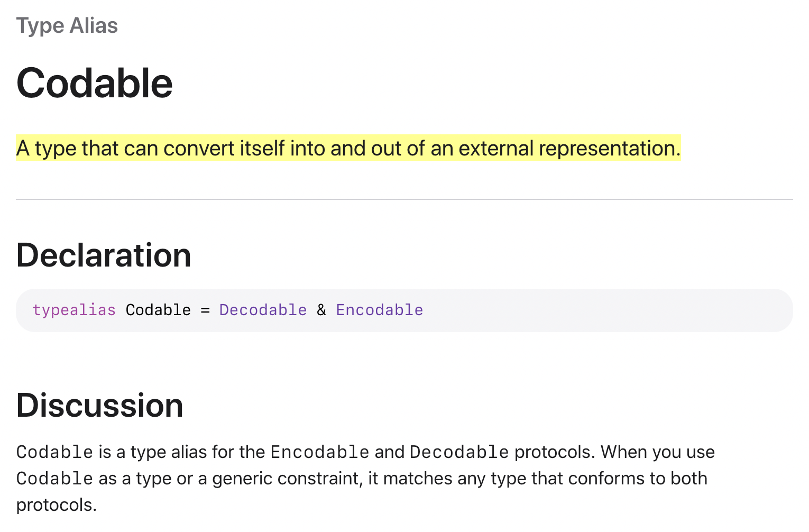Click the horizontal divider below summary
The image size is (809, 532).
pos(404,199)
